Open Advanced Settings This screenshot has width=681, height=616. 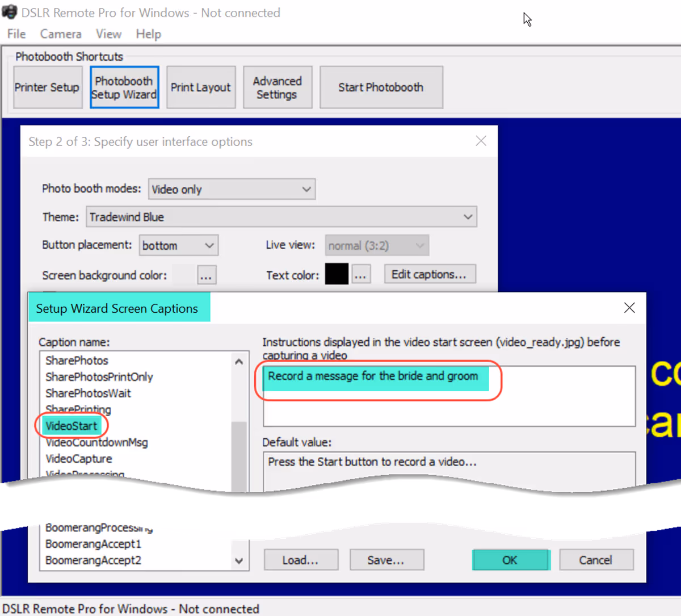coord(278,87)
